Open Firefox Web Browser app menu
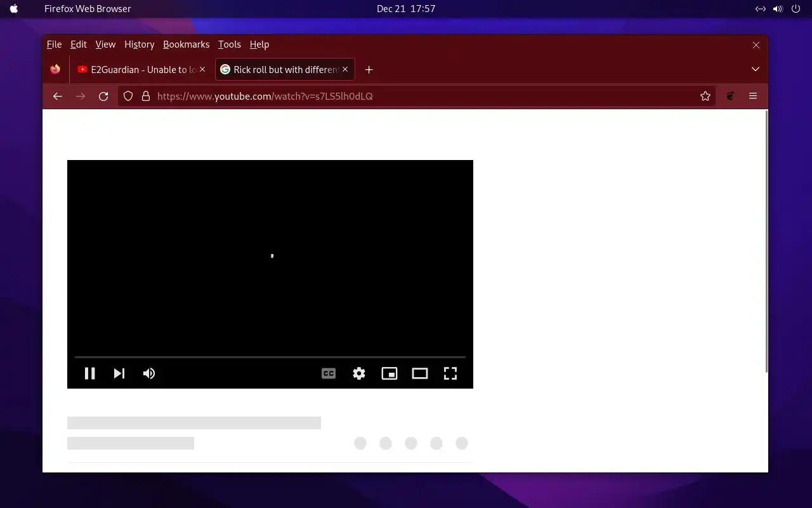Image resolution: width=812 pixels, height=508 pixels. 88,9
